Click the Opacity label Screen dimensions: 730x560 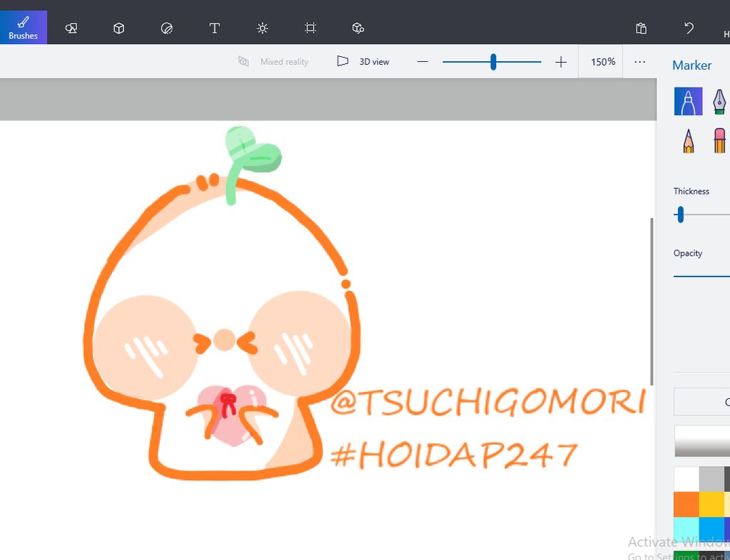688,253
